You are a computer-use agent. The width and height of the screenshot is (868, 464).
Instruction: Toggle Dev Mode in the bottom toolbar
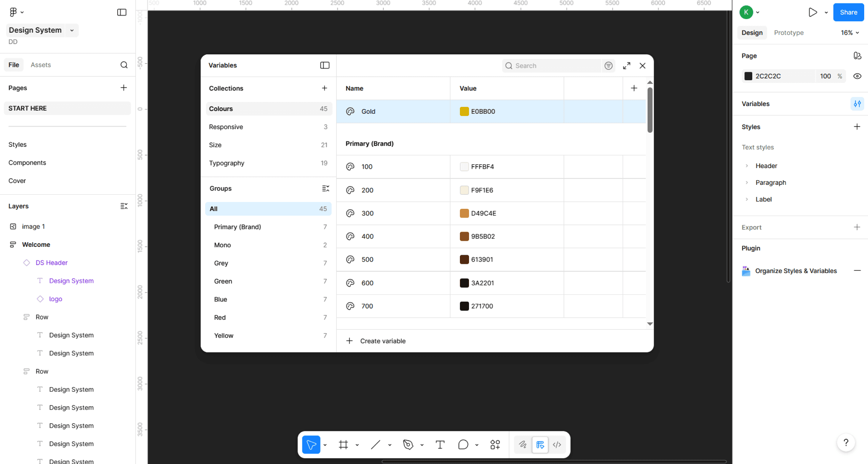(x=557, y=445)
